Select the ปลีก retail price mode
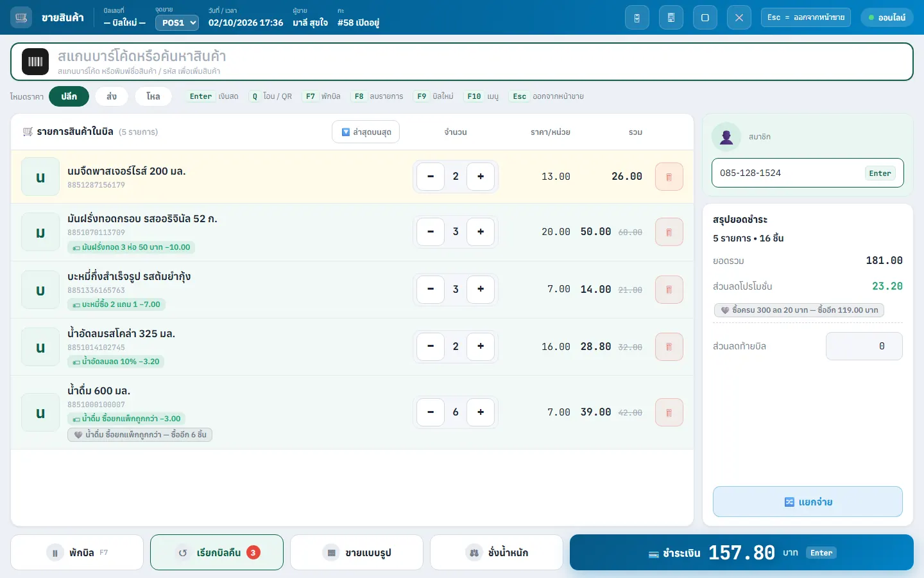 click(x=69, y=96)
